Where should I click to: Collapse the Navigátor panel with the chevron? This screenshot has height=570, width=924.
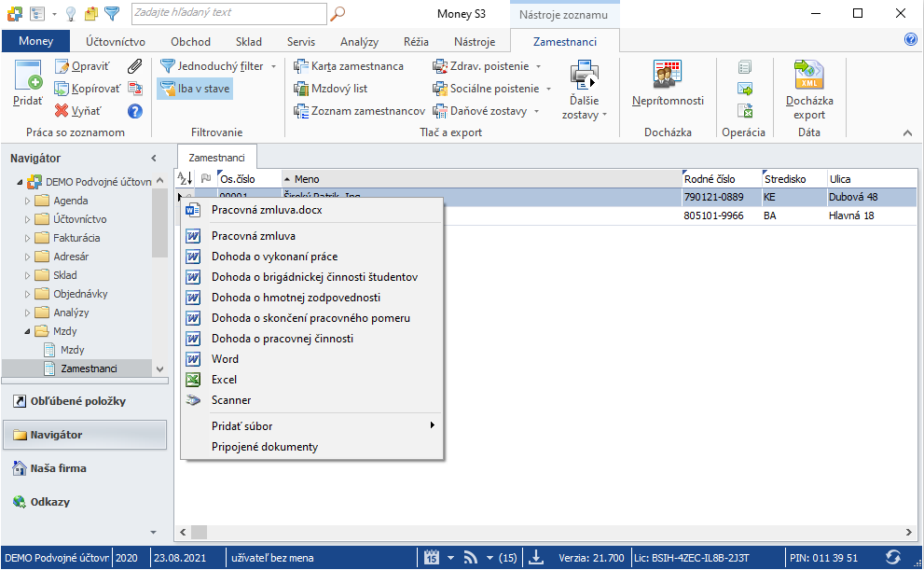(x=154, y=158)
